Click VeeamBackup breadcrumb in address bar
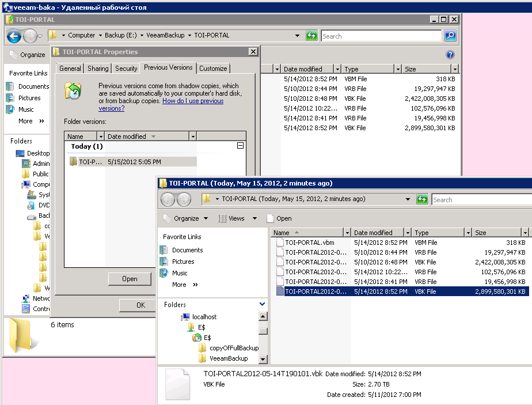This screenshot has width=532, height=405. click(166, 35)
